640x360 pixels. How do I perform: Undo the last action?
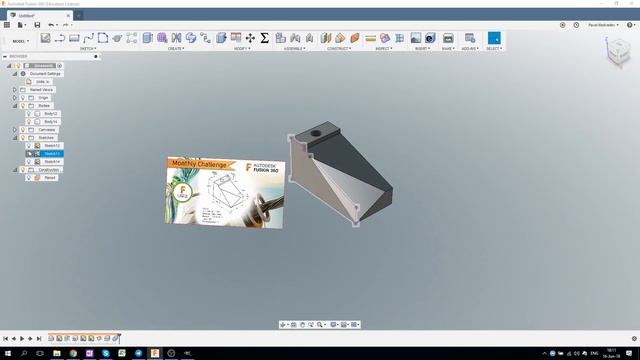point(51,25)
